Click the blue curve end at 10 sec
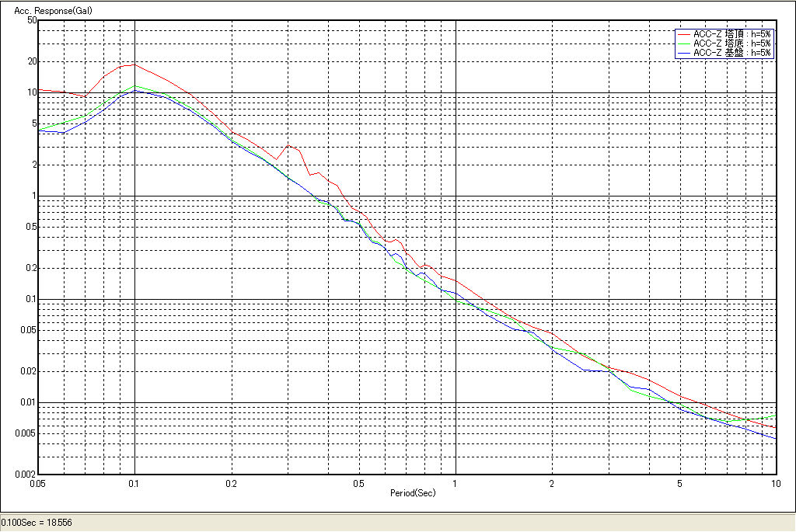Image resolution: width=796 pixels, height=532 pixels. click(x=775, y=438)
